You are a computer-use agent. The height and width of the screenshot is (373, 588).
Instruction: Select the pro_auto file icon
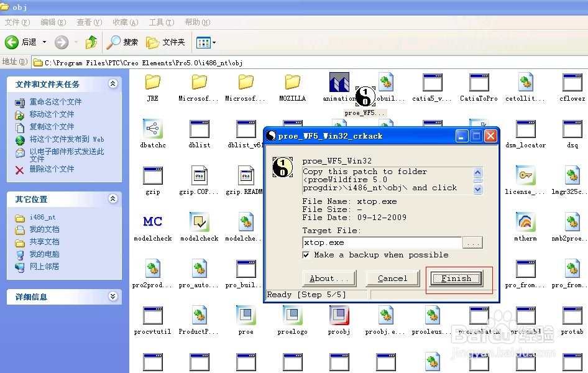point(199,269)
